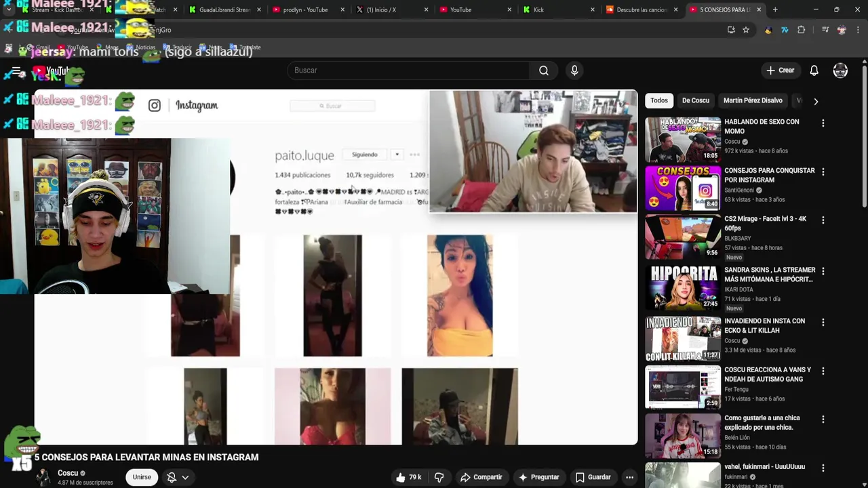This screenshot has height=488, width=868.
Task: Open 'vahel, fukinmari - UuuUUuuu' video title
Action: [x=765, y=467]
